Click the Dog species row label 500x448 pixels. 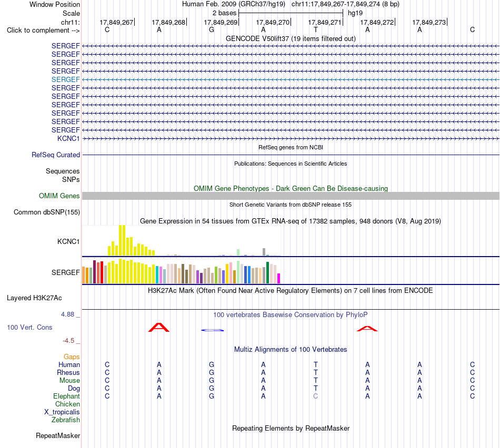pyautogui.click(x=74, y=389)
